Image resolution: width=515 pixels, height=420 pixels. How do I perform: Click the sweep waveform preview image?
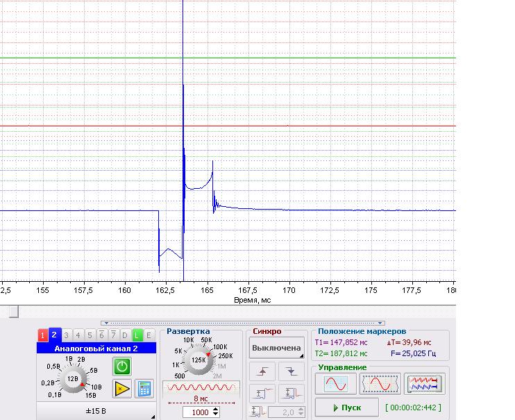(201, 387)
